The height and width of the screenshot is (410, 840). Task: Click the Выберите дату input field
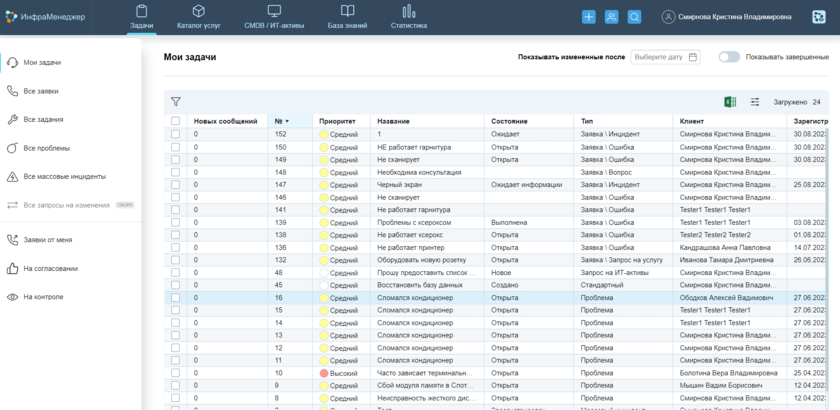click(659, 57)
